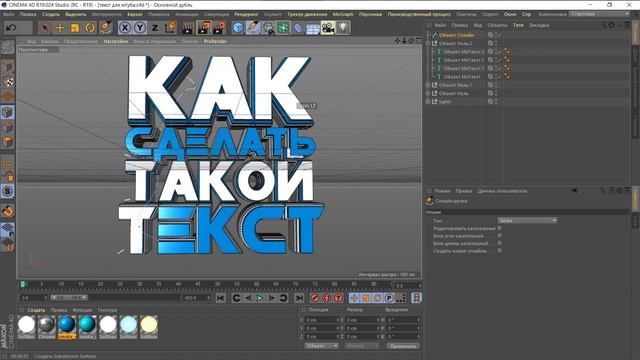Click the green timeline playhead at frame 0
This screenshot has height=360, width=640.
tap(23, 284)
